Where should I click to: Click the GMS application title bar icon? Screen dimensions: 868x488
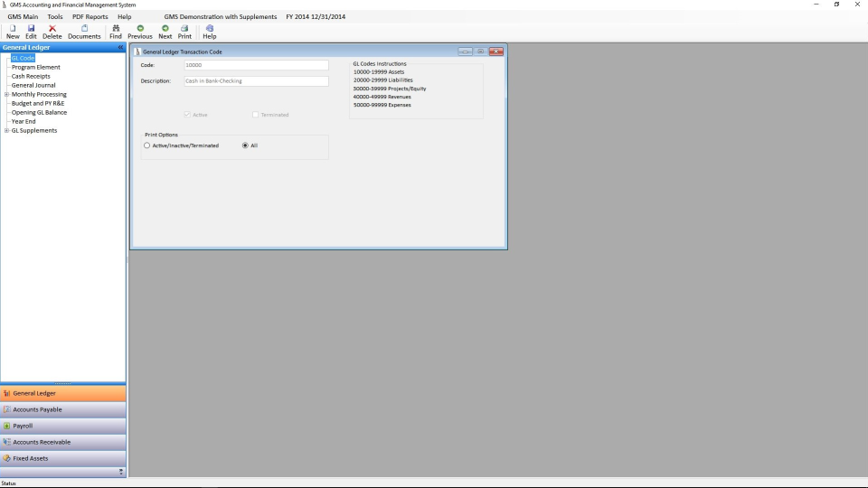pos(5,5)
